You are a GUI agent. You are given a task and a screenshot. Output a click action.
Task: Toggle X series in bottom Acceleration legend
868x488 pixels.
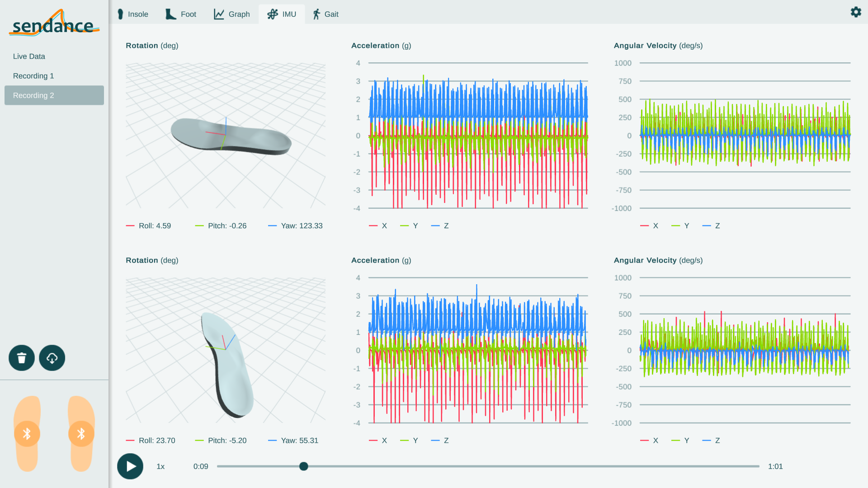[x=378, y=441]
